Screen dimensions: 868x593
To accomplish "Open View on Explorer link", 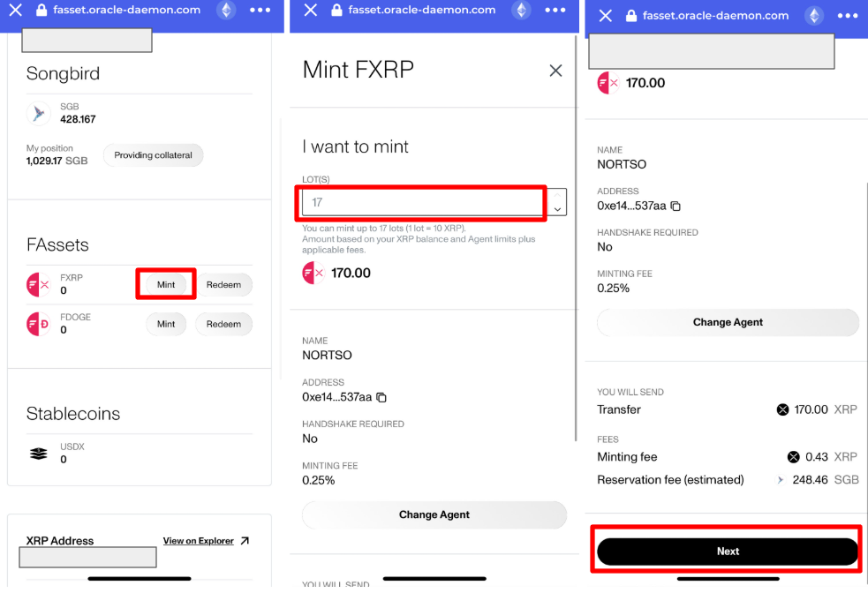I will (x=198, y=540).
